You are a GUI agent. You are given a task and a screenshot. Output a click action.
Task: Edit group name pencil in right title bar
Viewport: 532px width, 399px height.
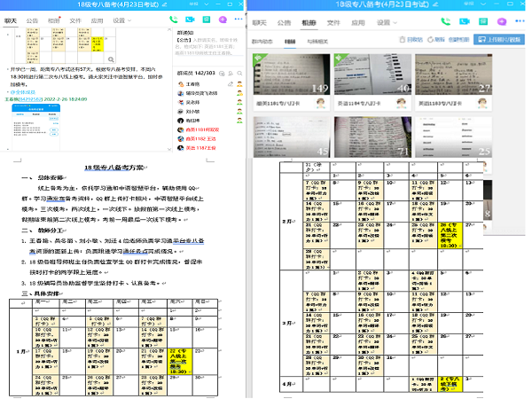435,4
